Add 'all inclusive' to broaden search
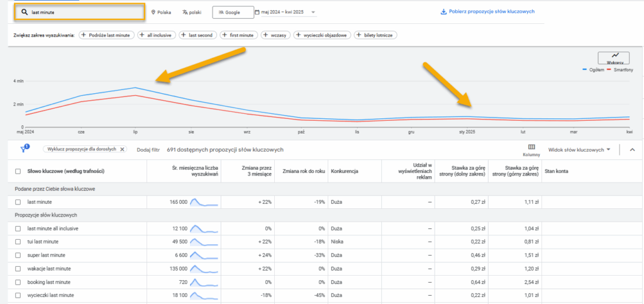The width and height of the screenshot is (644, 304). point(156,35)
